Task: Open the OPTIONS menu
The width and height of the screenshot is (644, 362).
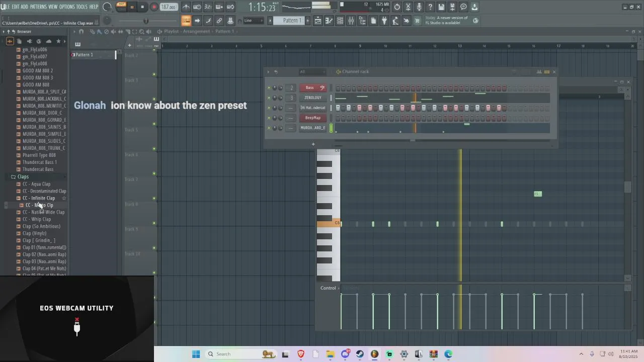Action: tap(67, 7)
